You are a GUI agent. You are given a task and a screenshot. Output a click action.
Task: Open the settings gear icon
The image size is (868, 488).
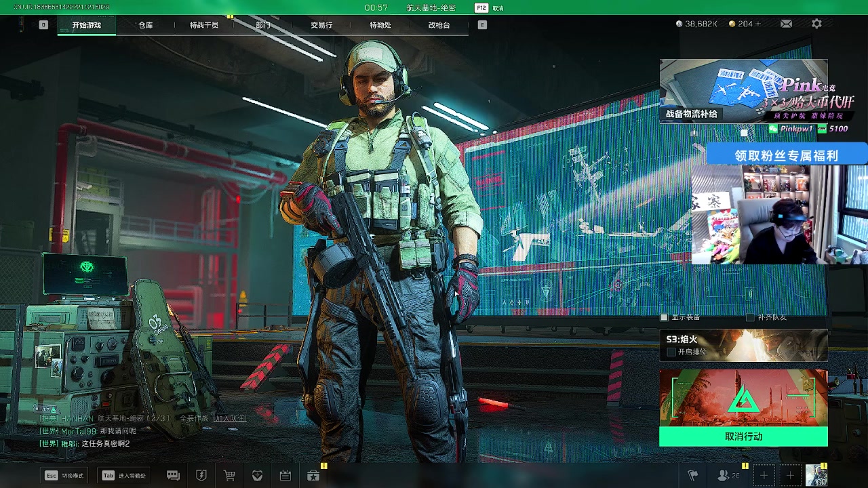click(x=816, y=24)
